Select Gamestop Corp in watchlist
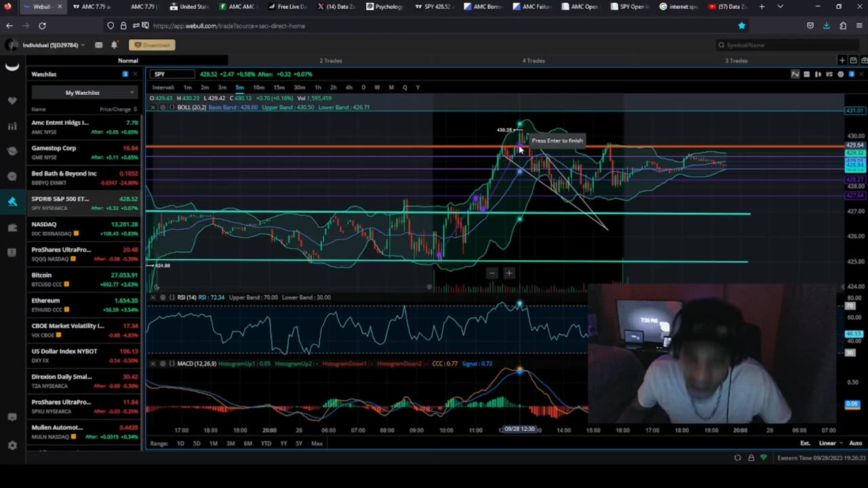The height and width of the screenshot is (488, 868). 85,152
